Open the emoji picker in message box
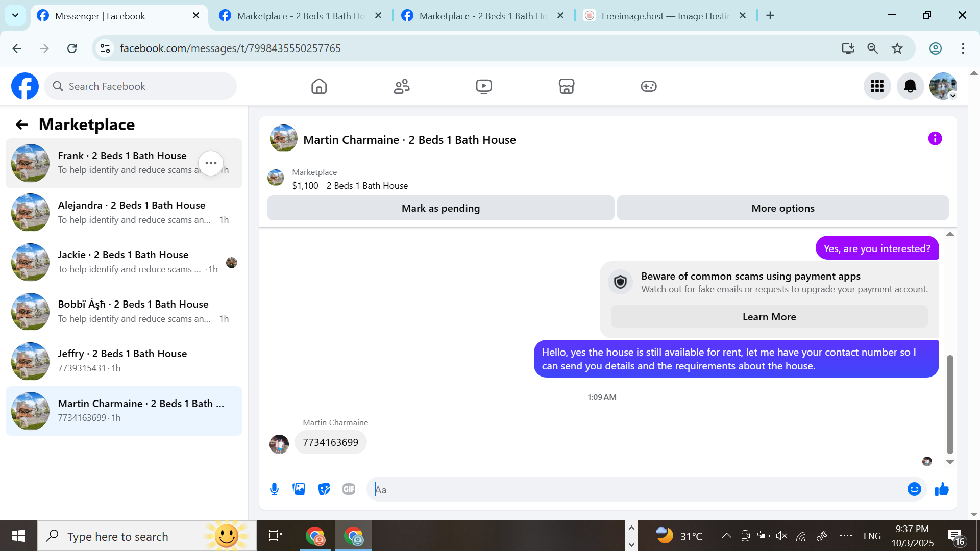This screenshot has width=980, height=551. point(914,489)
